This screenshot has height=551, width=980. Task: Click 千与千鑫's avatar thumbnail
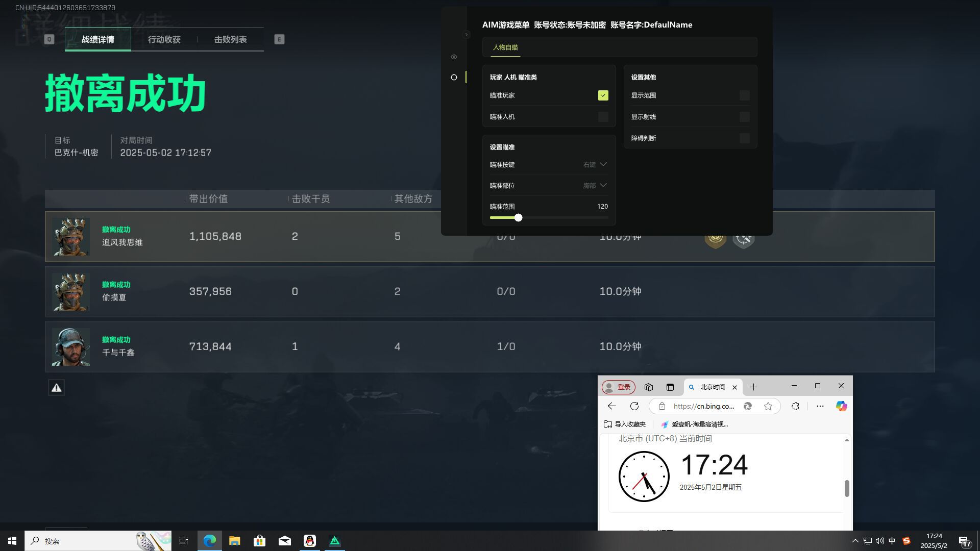point(71,347)
